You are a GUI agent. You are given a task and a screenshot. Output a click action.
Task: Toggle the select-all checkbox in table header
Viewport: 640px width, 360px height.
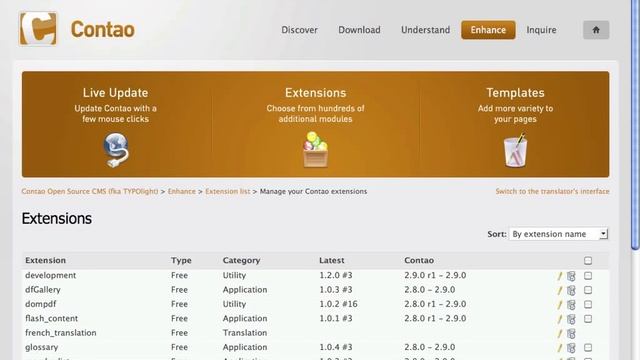click(588, 260)
